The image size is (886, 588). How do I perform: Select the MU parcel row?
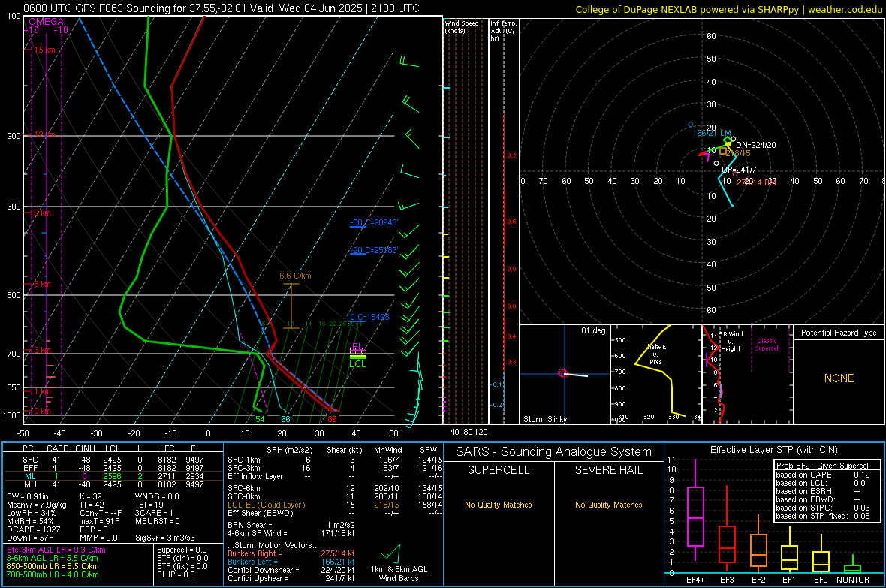113,484
